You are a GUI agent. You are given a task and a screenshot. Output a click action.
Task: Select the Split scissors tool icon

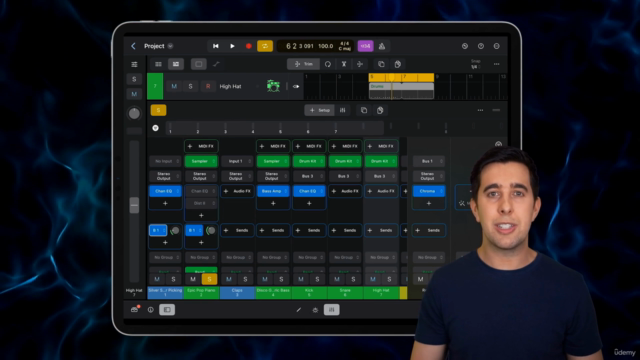coord(344,64)
